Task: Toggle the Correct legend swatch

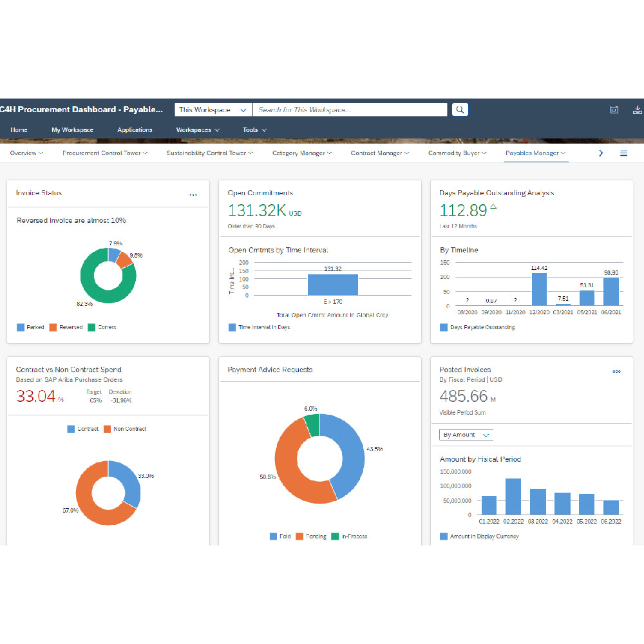Action: tap(91, 327)
